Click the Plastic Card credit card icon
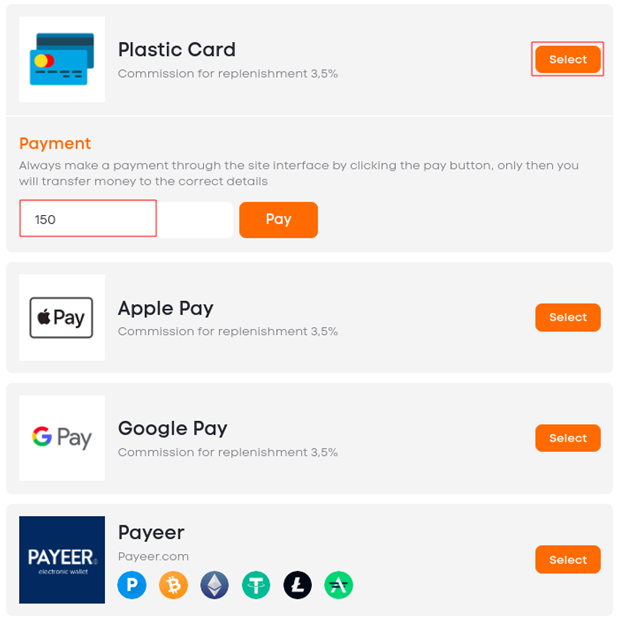 point(62,59)
